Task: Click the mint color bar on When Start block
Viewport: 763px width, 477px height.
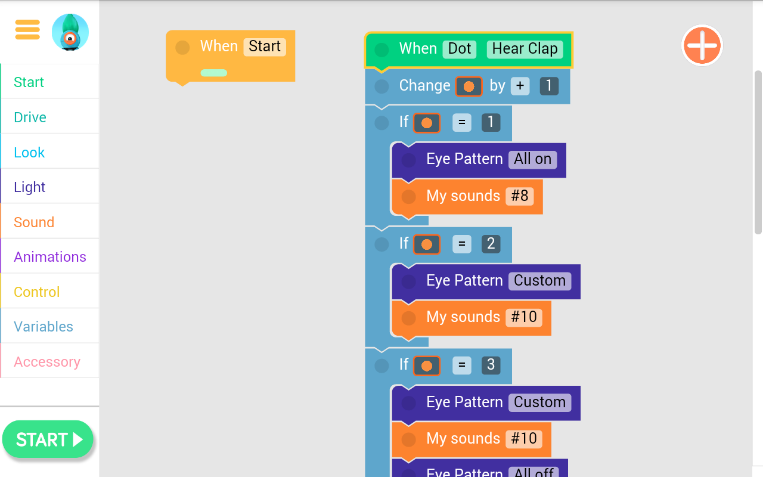Action: [x=214, y=73]
